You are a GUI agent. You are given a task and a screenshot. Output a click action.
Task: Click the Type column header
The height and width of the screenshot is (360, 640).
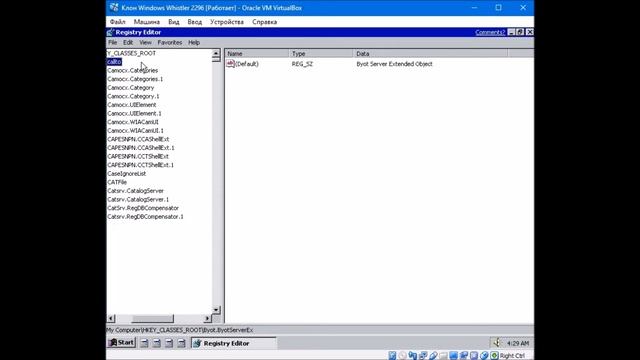click(321, 53)
